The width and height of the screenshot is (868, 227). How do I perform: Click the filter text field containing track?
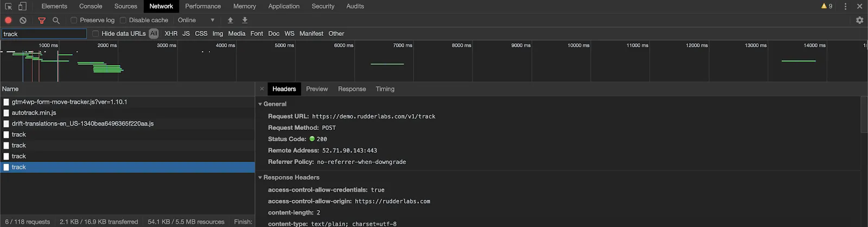pyautogui.click(x=44, y=34)
